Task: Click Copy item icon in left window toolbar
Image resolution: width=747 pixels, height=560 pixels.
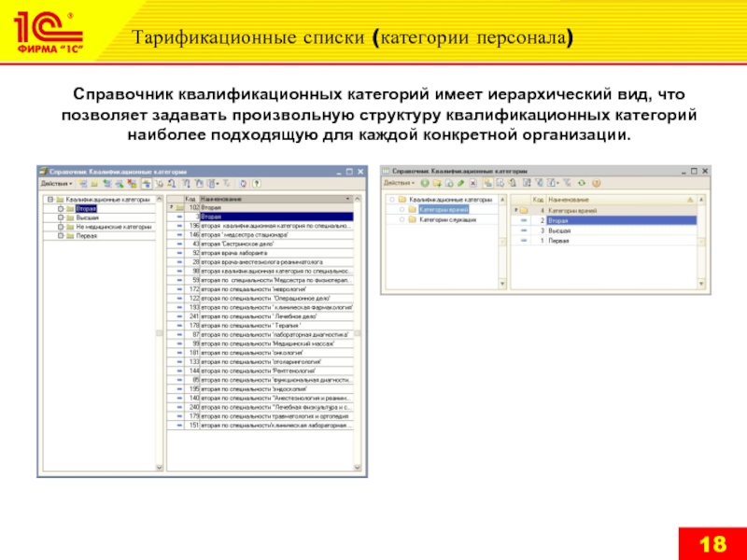Action: pos(107,183)
